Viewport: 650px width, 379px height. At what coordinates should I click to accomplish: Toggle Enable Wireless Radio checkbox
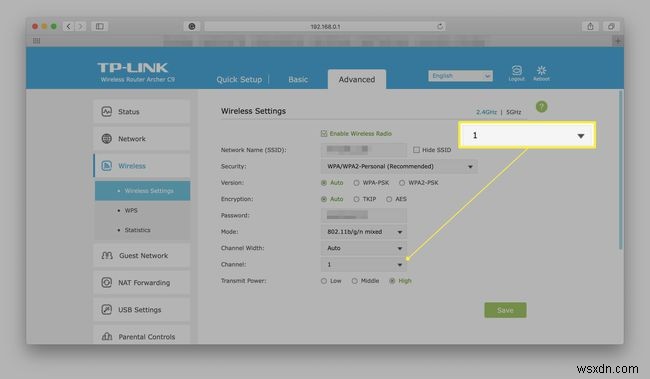click(324, 134)
